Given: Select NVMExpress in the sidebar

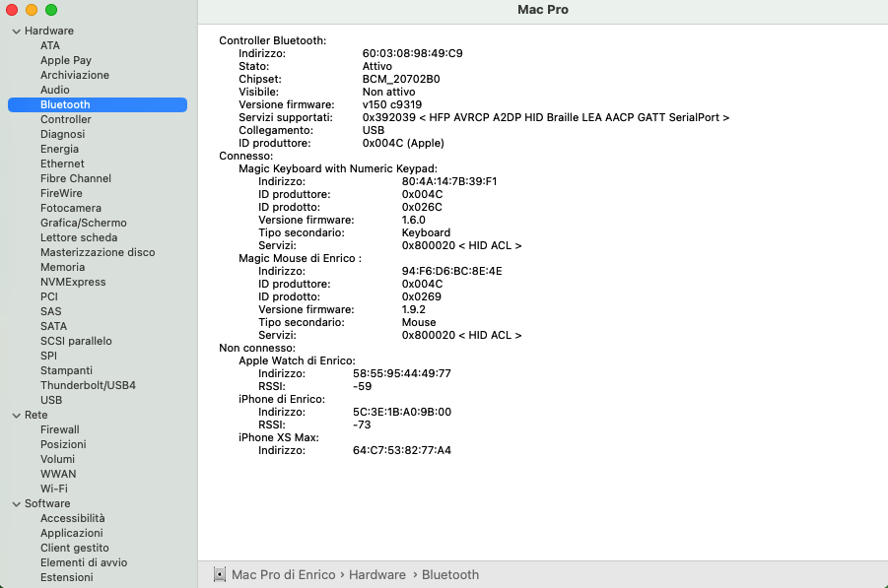Looking at the screenshot, I should 73,282.
